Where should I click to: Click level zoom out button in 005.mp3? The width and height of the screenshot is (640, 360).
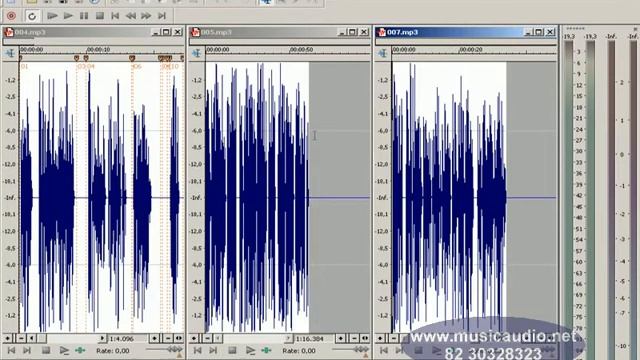(x=208, y=338)
